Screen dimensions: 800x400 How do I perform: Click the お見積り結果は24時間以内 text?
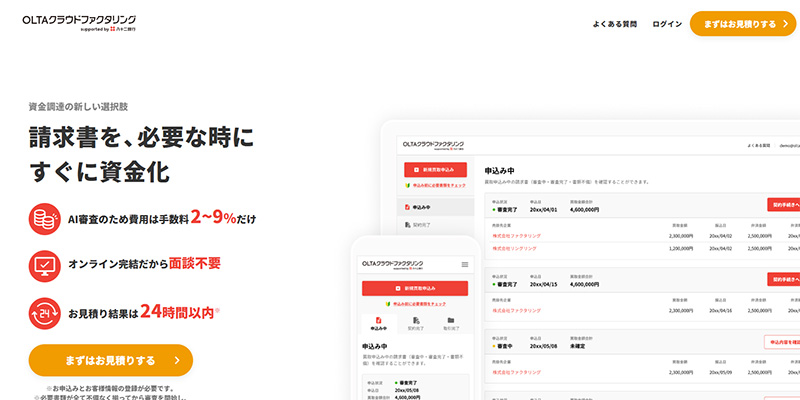[141, 311]
